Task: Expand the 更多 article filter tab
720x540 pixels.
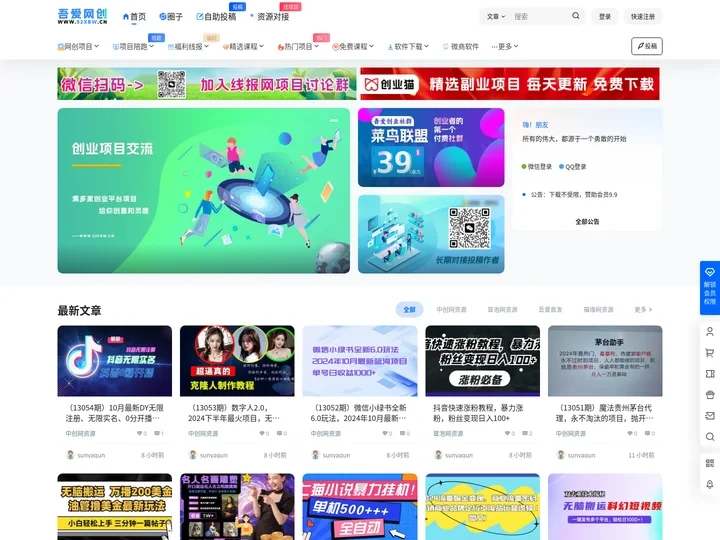Action: coord(643,309)
